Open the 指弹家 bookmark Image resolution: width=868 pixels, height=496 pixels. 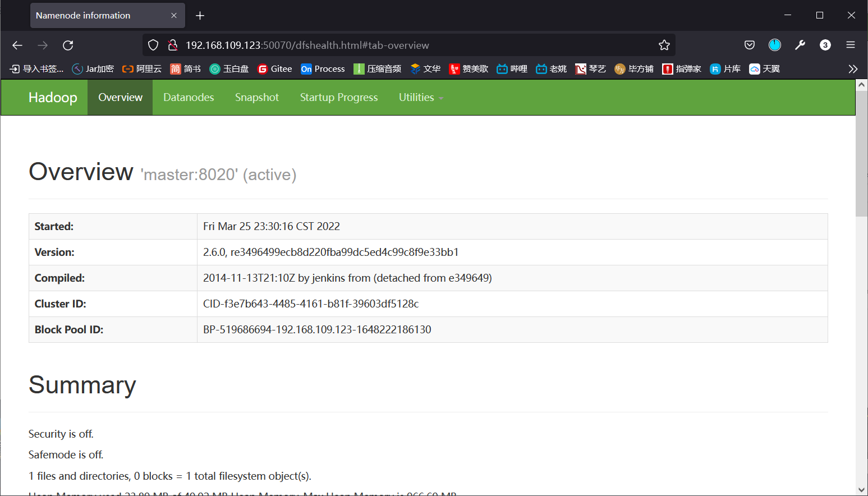[682, 69]
